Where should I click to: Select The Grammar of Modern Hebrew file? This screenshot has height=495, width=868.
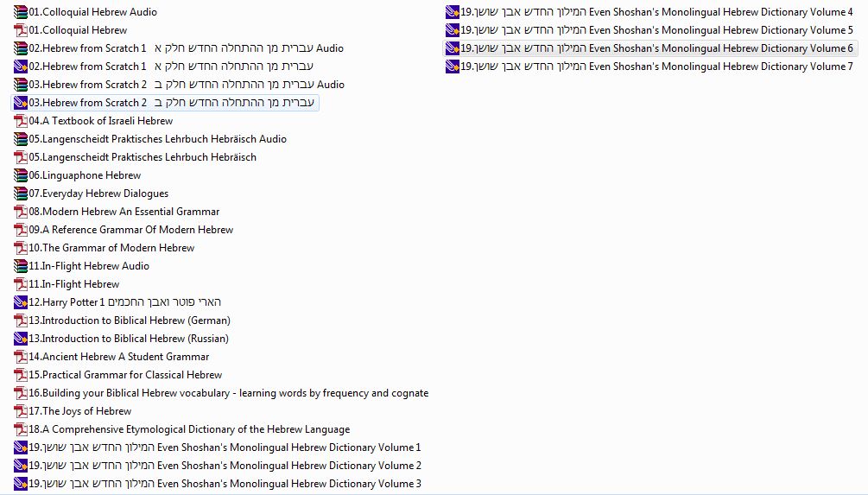pyautogui.click(x=111, y=248)
